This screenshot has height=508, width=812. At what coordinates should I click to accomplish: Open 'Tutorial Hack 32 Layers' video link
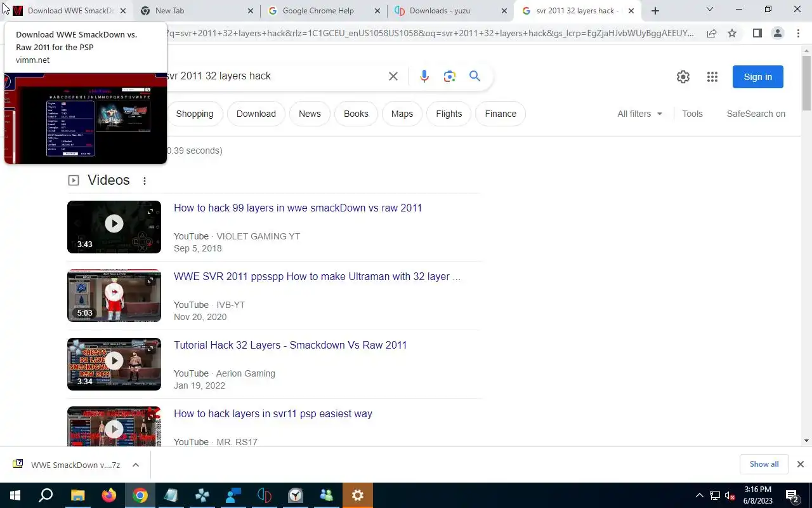291,345
